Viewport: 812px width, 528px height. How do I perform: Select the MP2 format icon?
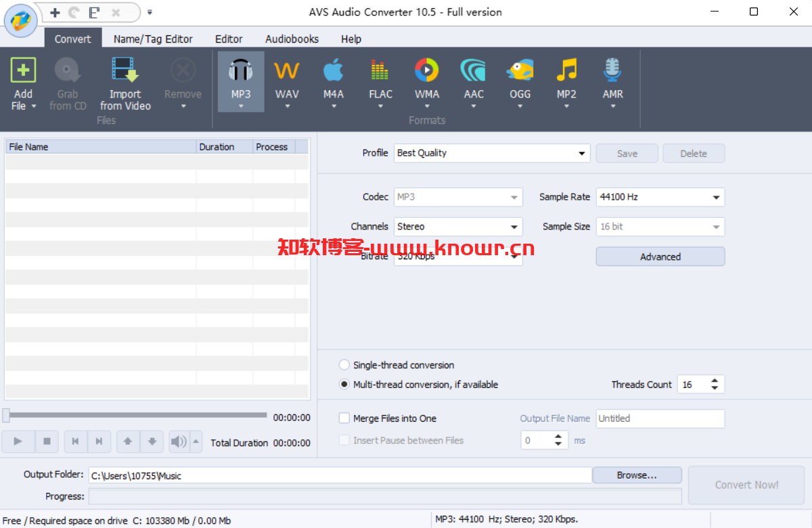(x=566, y=70)
